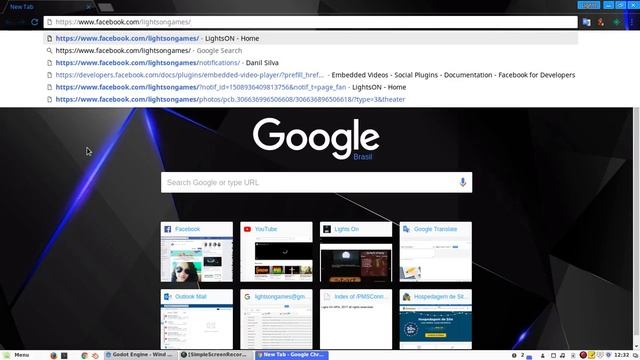Image resolution: width=640 pixels, height=360 pixels.
Task: Open the terminal launcher in the taskbar
Action: point(64,356)
